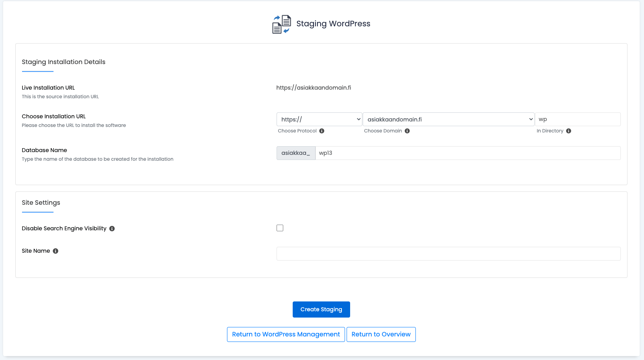Click the Choose Domain caption
Image resolution: width=644 pixels, height=360 pixels.
click(383, 131)
